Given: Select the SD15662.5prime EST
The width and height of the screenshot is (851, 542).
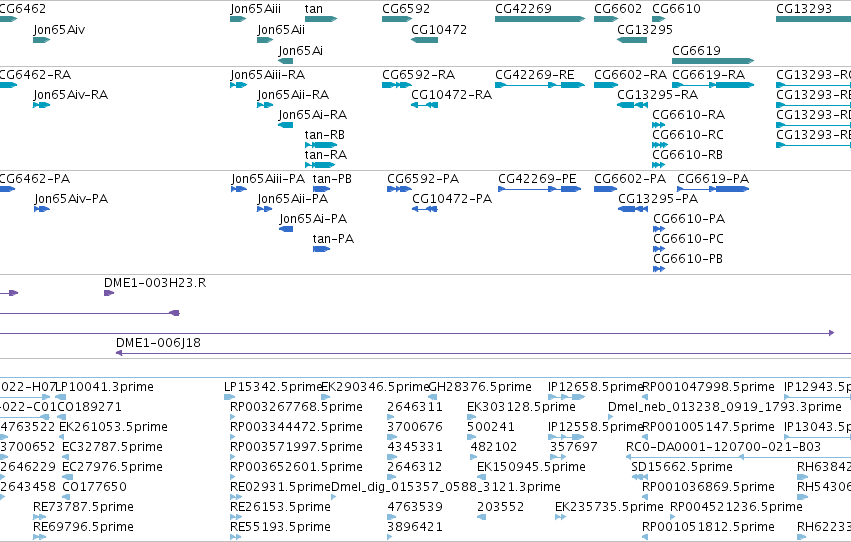Looking at the screenshot, I should [x=639, y=477].
